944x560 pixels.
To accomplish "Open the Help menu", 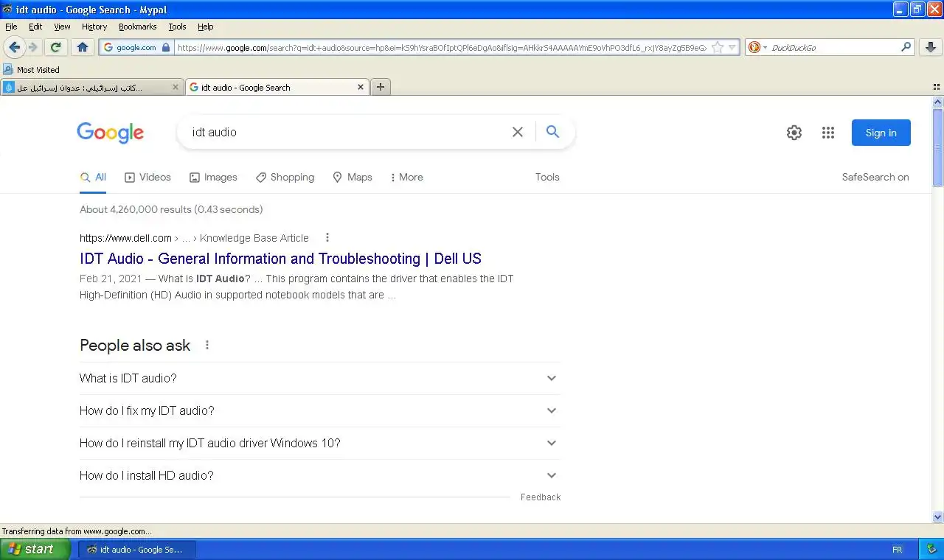I will tap(206, 27).
